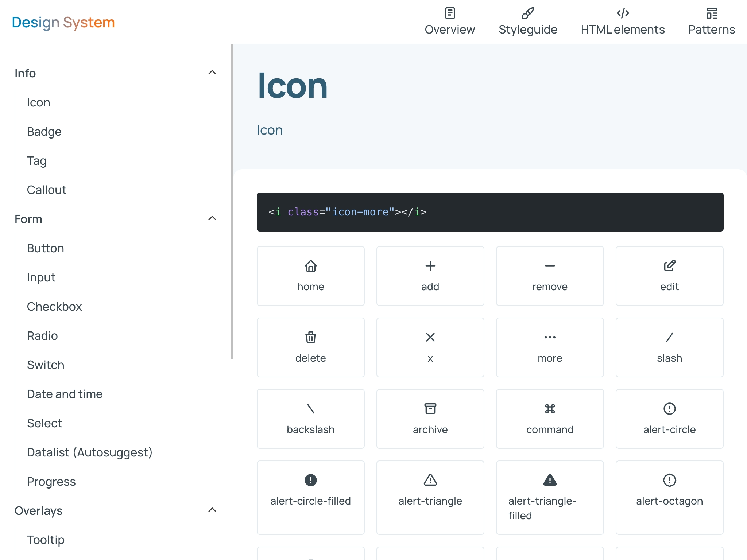
Task: Select the edit pencil icon
Action: click(x=669, y=266)
